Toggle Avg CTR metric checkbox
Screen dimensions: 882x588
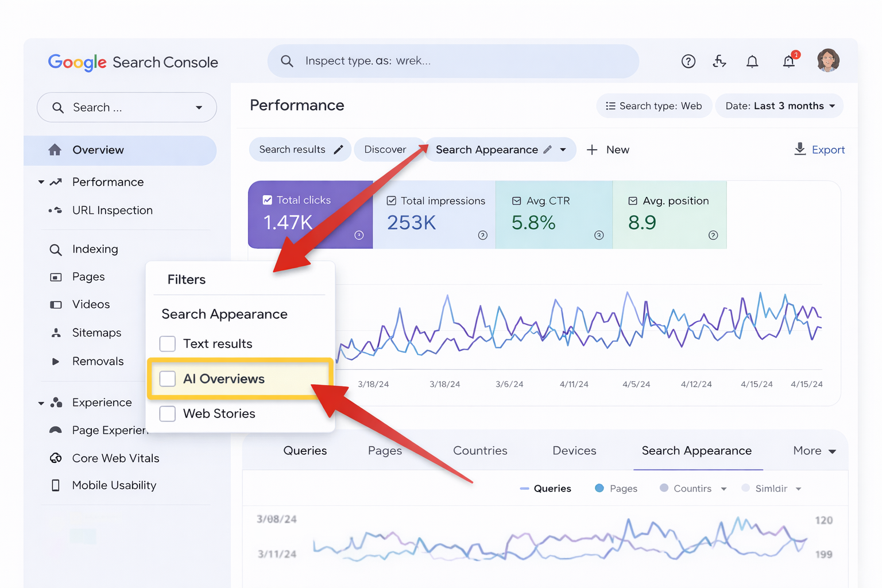(516, 201)
